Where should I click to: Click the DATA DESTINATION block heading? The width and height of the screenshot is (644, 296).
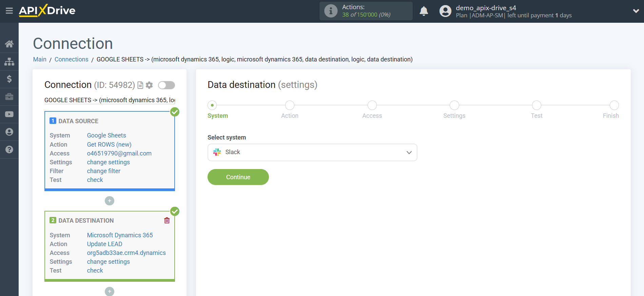pyautogui.click(x=86, y=221)
